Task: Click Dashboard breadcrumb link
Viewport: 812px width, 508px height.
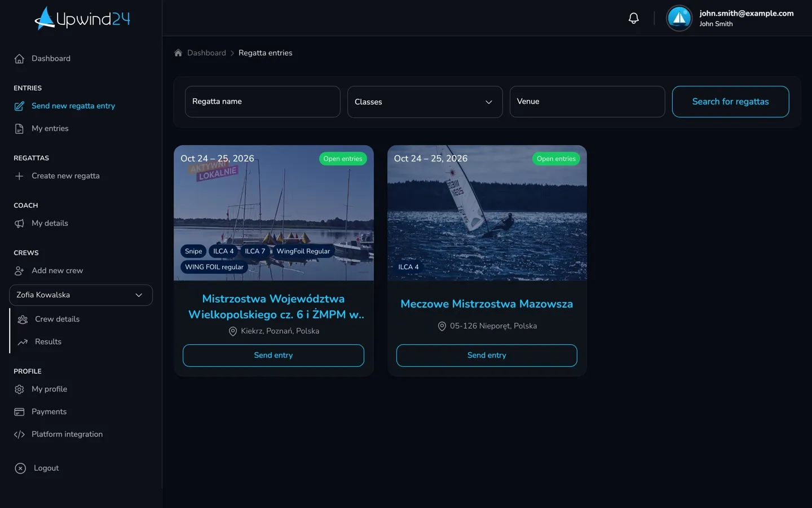Action: point(206,52)
